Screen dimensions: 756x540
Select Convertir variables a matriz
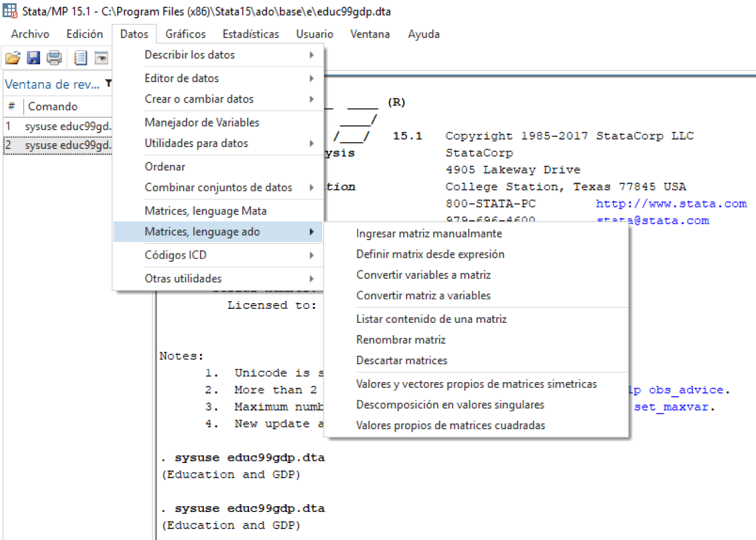click(476, 275)
